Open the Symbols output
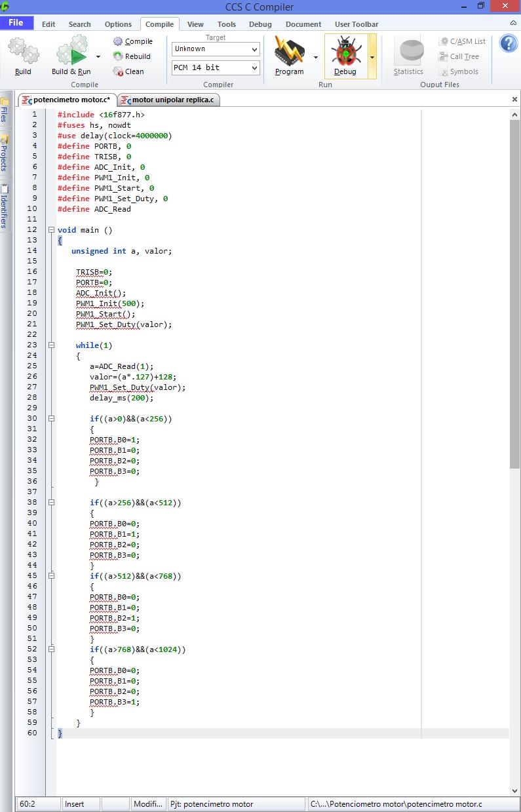This screenshot has height=812, width=521. click(459, 71)
